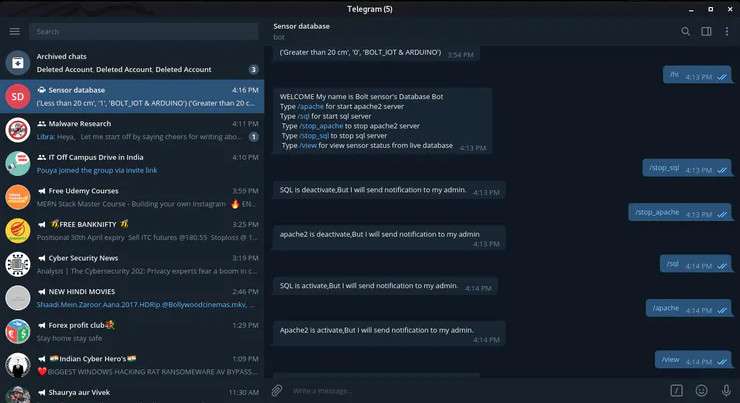Toggle the right info side panel

pyautogui.click(x=706, y=31)
